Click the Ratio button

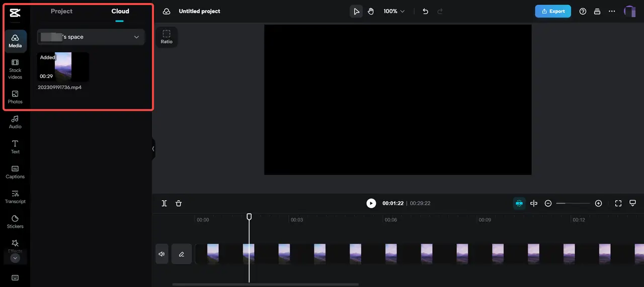click(x=167, y=37)
